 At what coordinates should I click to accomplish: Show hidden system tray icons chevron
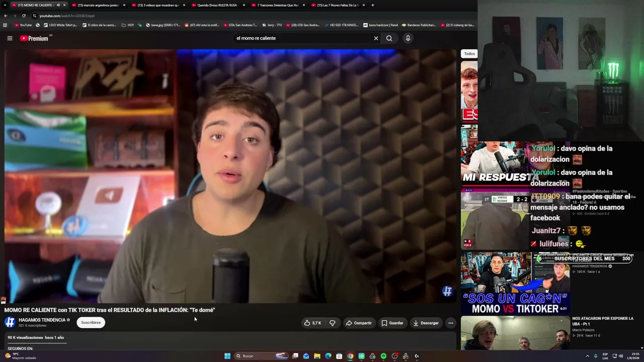click(x=587, y=356)
